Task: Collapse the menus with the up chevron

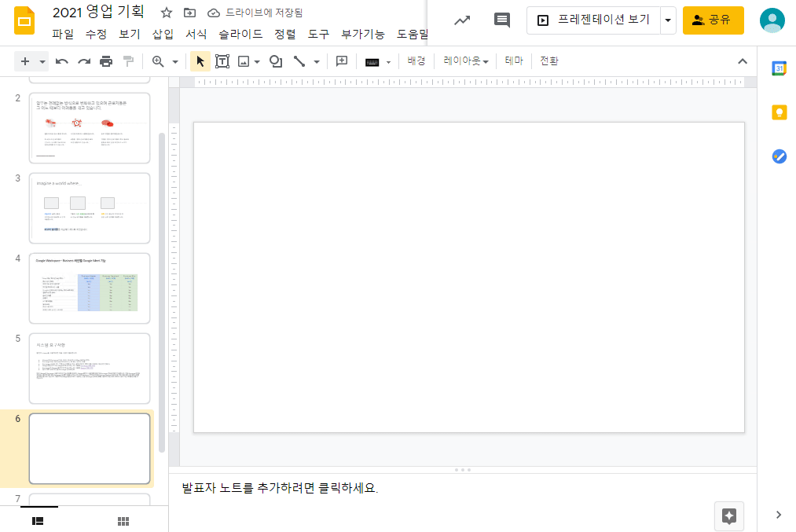Action: [x=743, y=61]
